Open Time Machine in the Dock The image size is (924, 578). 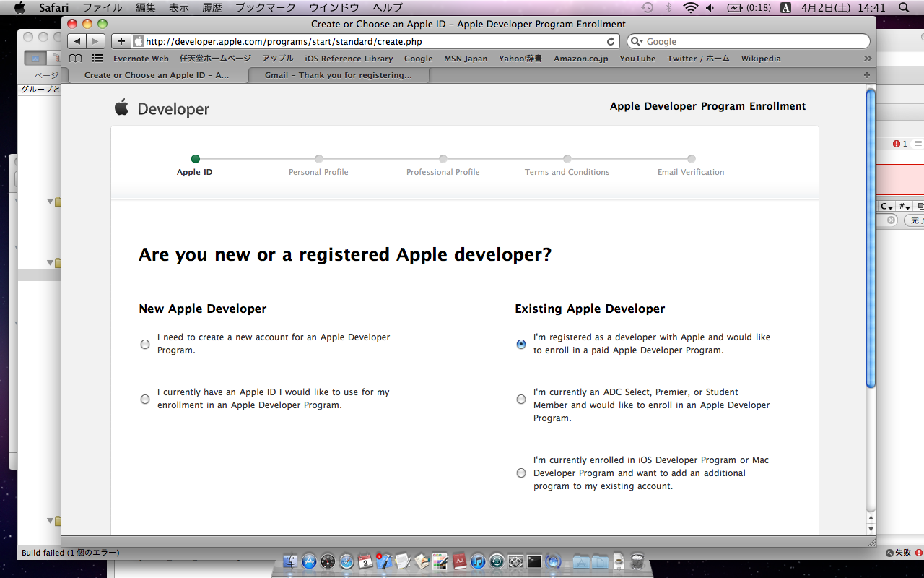497,561
